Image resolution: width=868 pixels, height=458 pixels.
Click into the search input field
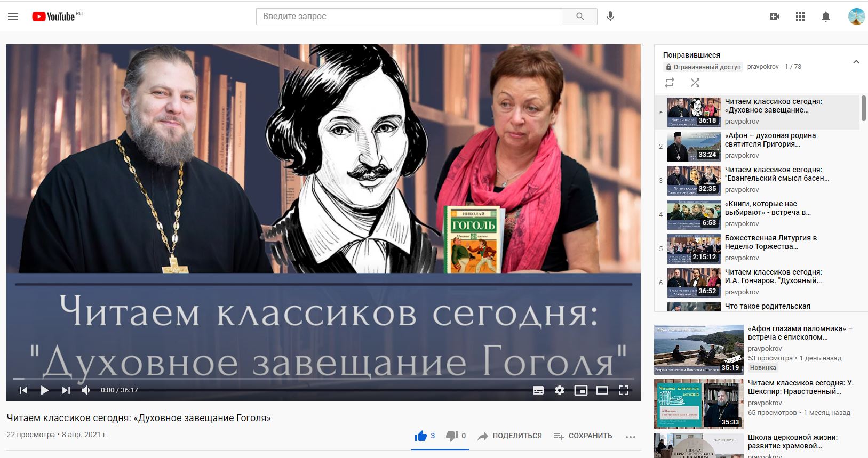tap(410, 17)
